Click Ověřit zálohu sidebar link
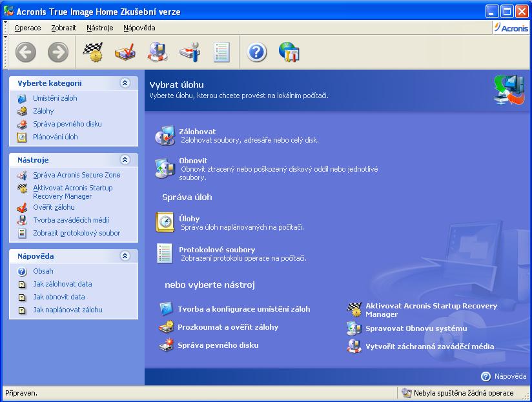532x402 pixels. [54, 207]
